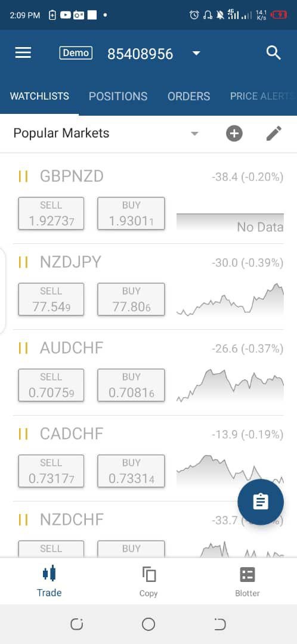
Task: Tap the Demo account badge
Action: [76, 53]
